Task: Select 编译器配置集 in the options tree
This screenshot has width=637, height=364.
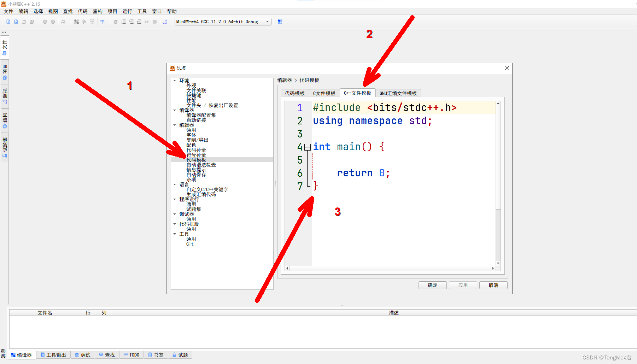Action: click(x=201, y=115)
